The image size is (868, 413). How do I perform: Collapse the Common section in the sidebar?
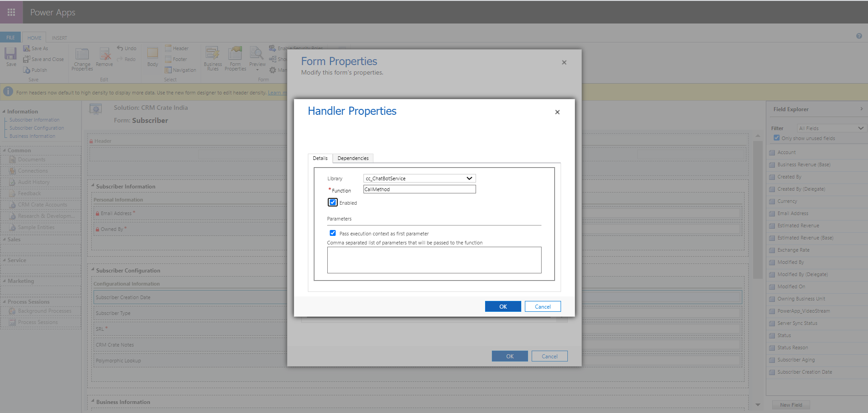click(x=5, y=150)
